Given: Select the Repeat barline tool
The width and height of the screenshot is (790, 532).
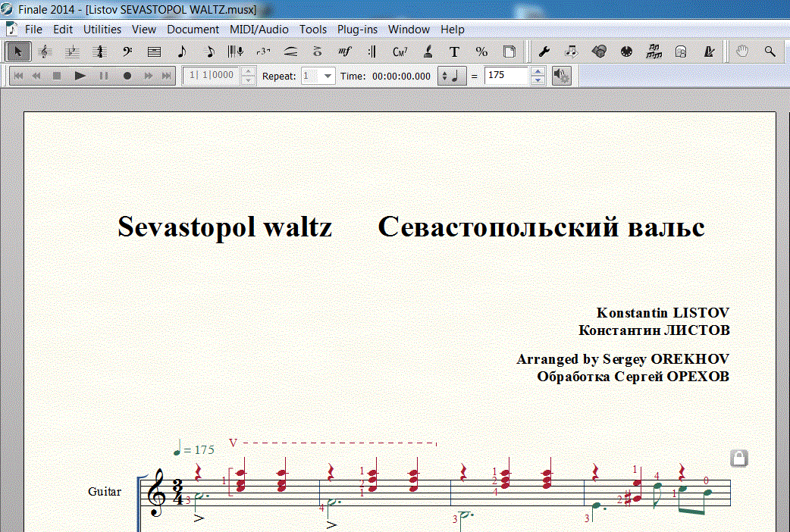Looking at the screenshot, I should pyautogui.click(x=372, y=52).
